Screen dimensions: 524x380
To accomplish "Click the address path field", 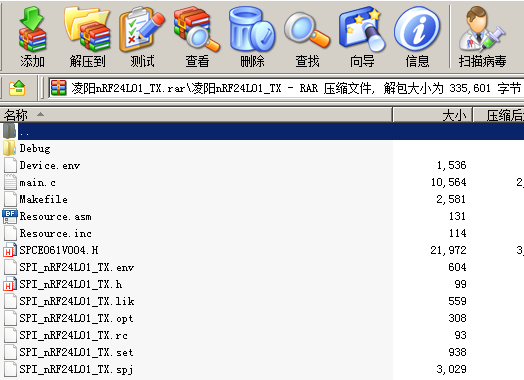I will pyautogui.click(x=286, y=88).
